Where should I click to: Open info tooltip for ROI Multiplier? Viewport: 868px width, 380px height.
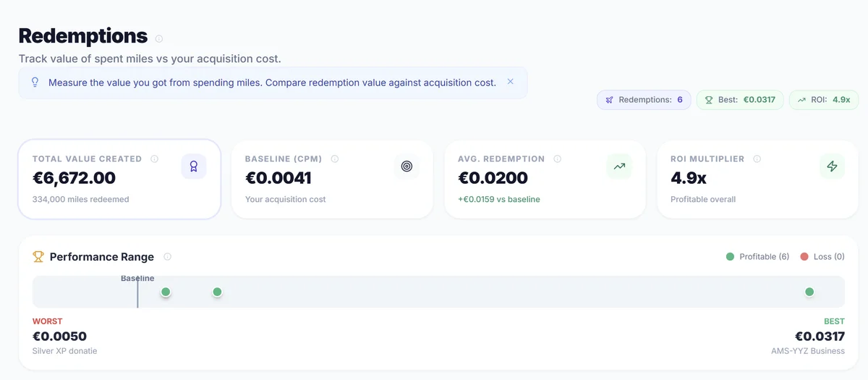pos(757,159)
